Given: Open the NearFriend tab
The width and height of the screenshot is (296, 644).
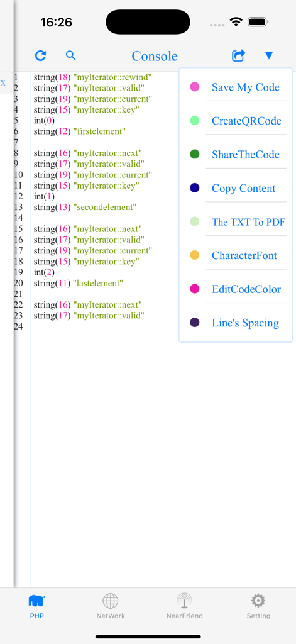Looking at the screenshot, I should pos(184,606).
